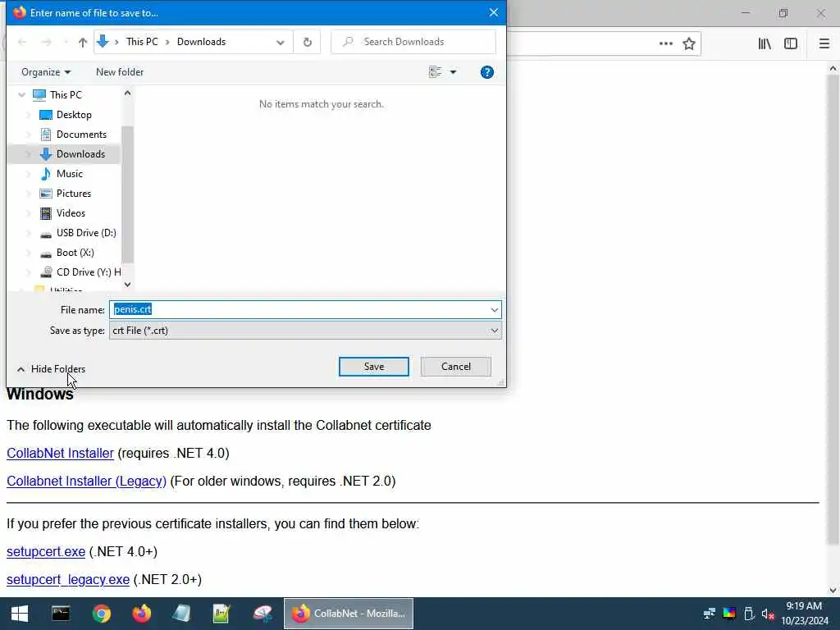
Task: Download setupcert.exe link
Action: (x=46, y=552)
